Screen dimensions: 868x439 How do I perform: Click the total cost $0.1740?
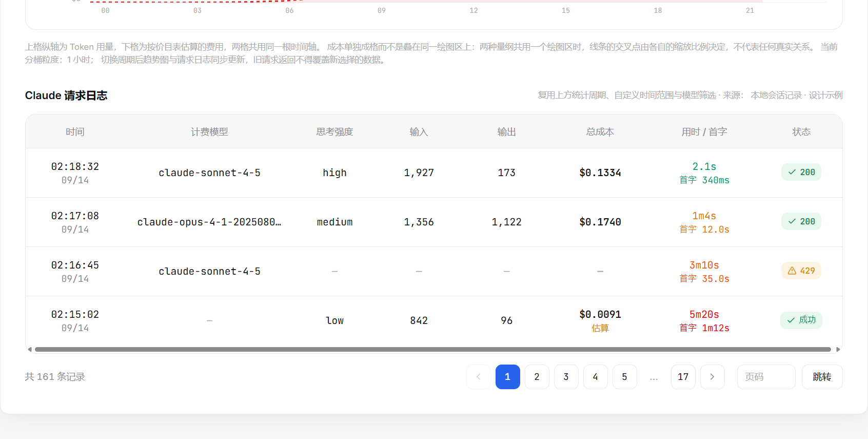click(x=600, y=222)
